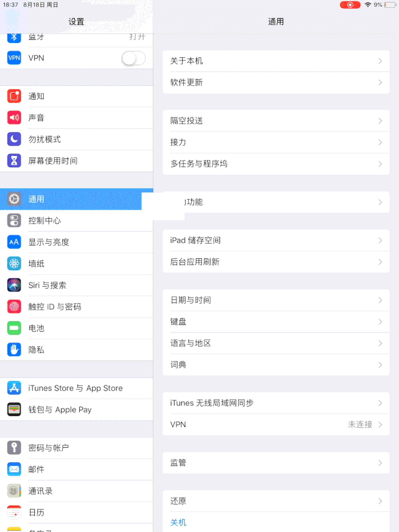Expand the 键盘 row chevron
The width and height of the screenshot is (399, 532).
(380, 322)
